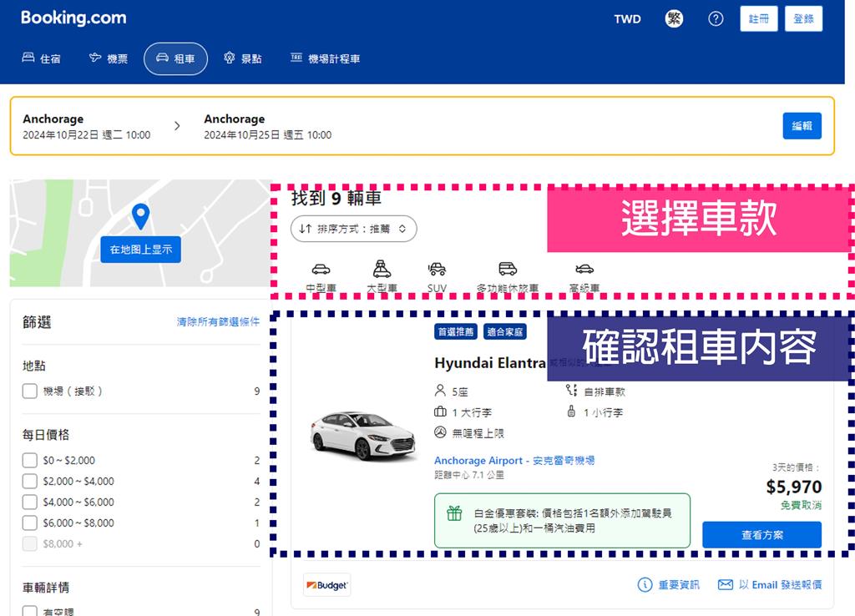This screenshot has height=616, width=855.
Task: Change currency from TWD
Action: pyautogui.click(x=627, y=19)
